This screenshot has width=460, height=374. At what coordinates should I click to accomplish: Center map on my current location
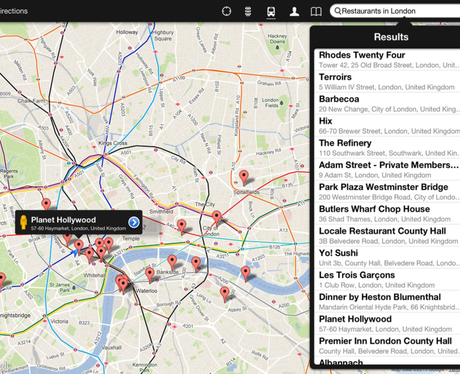pyautogui.click(x=226, y=11)
